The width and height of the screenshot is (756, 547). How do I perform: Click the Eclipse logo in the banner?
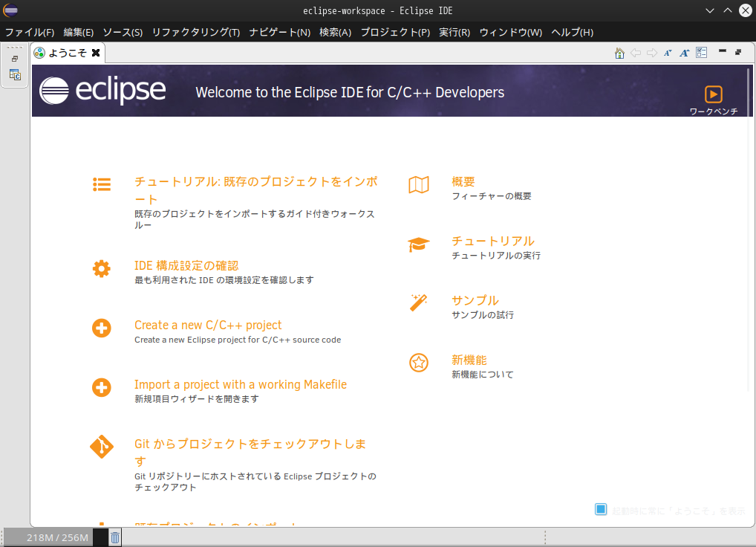click(102, 90)
